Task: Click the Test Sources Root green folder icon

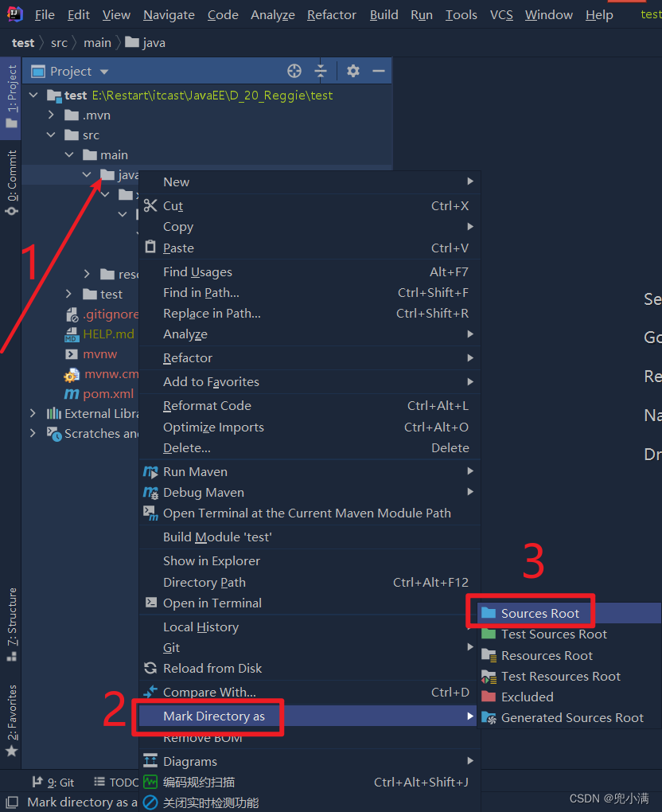Action: (x=489, y=634)
